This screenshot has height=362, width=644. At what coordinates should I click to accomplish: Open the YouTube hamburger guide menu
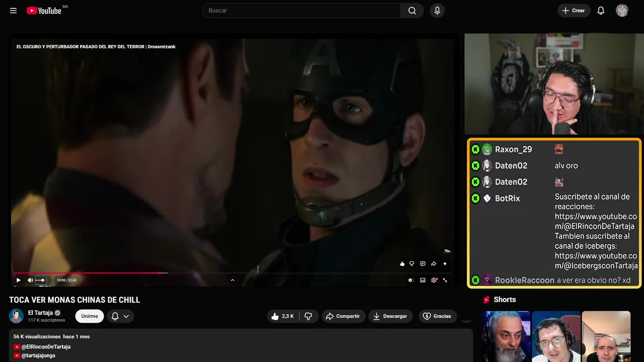13,11
